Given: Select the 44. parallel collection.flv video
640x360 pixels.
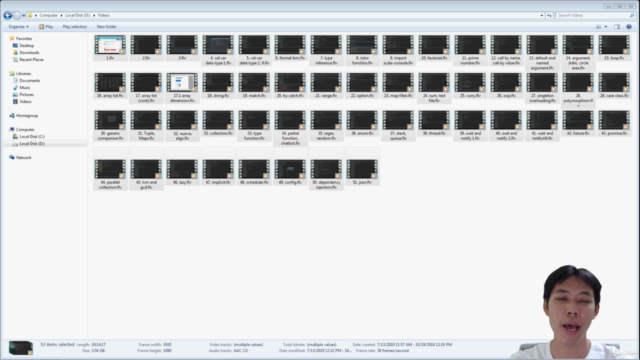Looking at the screenshot, I should pos(110,169).
